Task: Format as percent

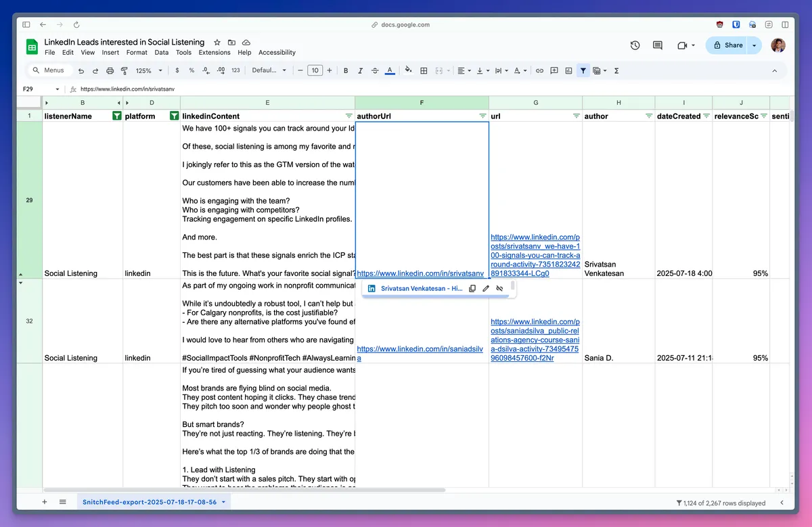Action: tap(191, 70)
